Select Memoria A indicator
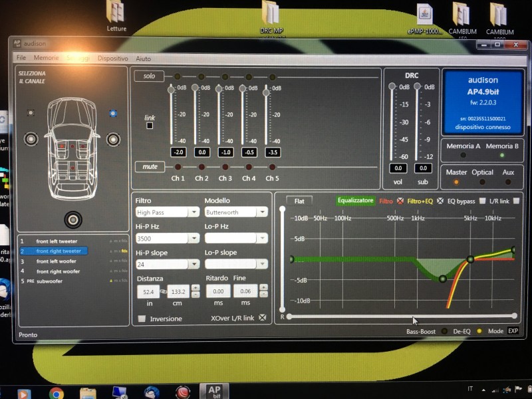The image size is (532, 399). [x=463, y=156]
